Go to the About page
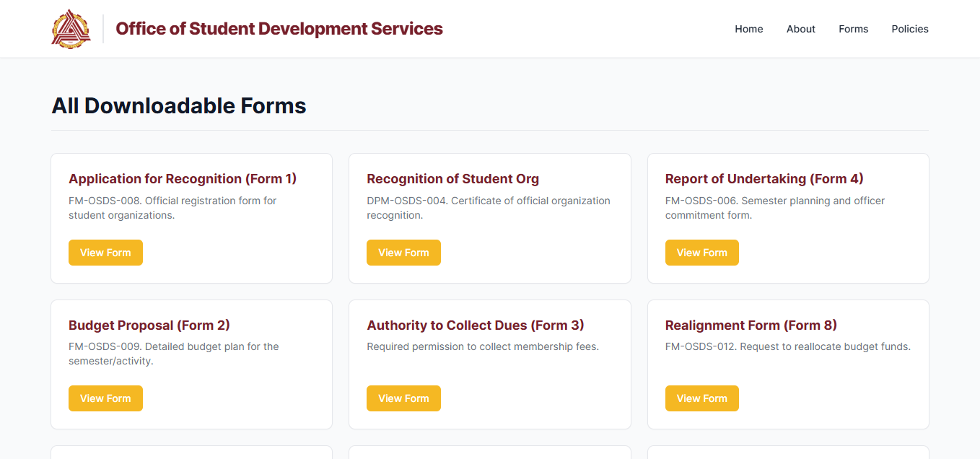The width and height of the screenshot is (980, 459). (800, 29)
